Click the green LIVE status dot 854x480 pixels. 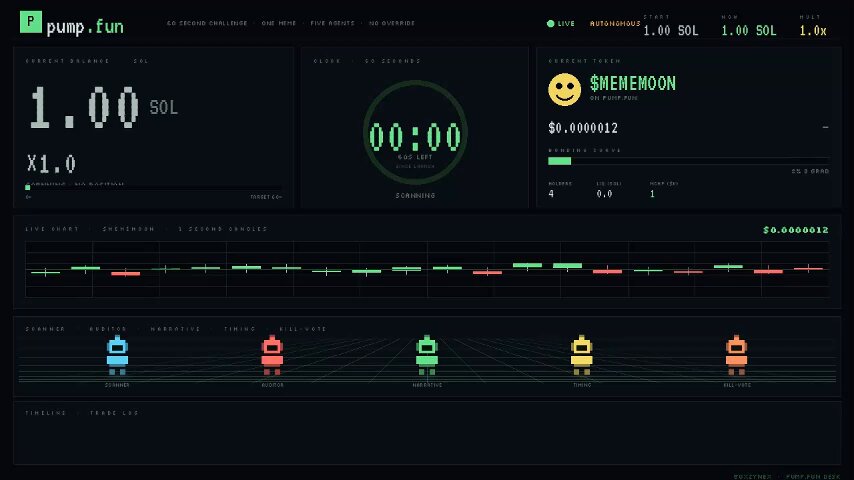click(550, 23)
